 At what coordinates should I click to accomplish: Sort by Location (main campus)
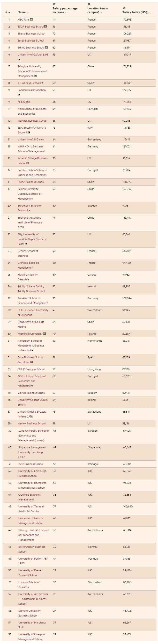coord(98,10)
